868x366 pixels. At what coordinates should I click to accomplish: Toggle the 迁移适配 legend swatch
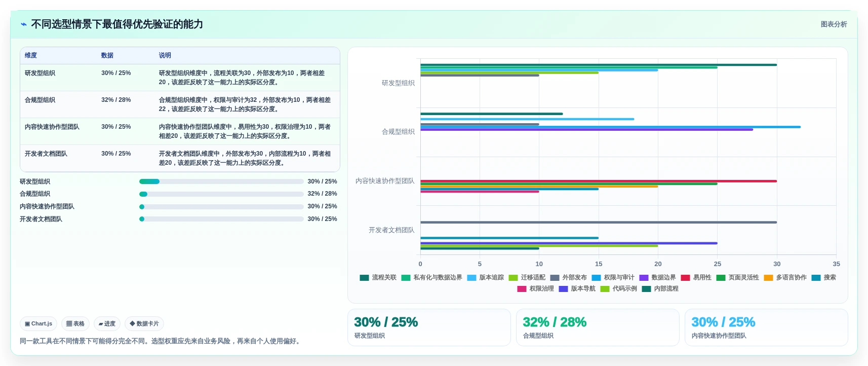[x=514, y=278]
